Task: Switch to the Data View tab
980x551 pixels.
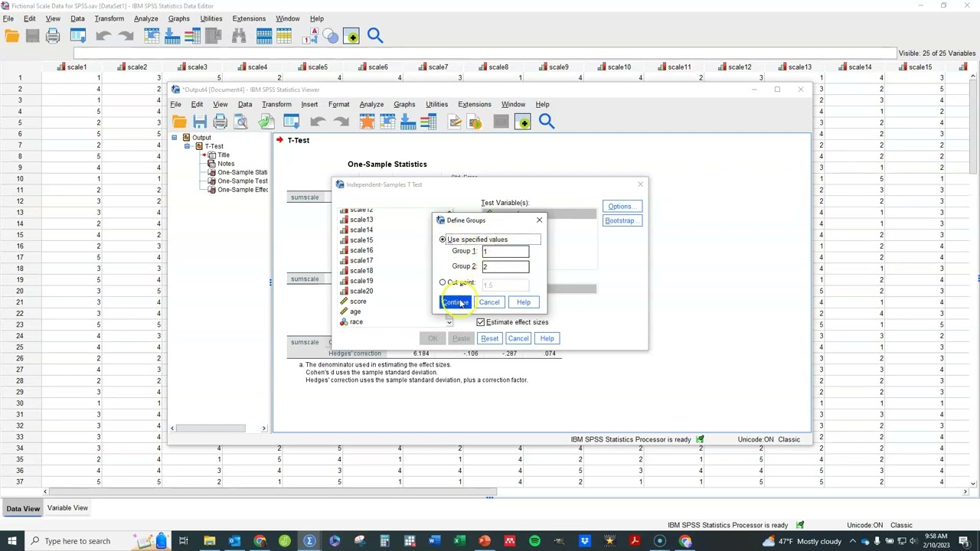Action: [x=23, y=508]
